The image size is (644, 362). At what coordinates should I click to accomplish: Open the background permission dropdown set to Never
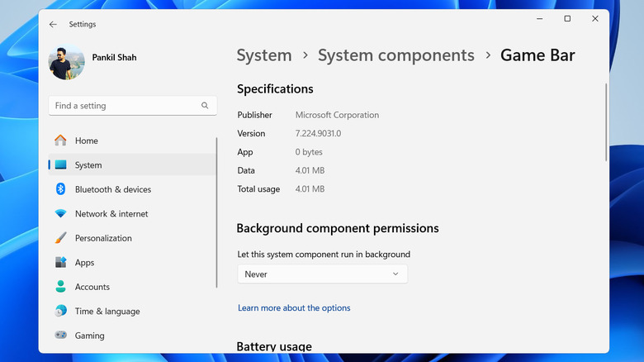322,274
